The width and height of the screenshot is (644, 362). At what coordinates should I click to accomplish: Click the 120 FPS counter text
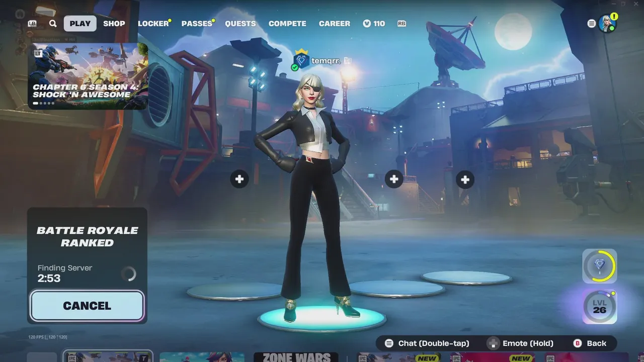click(48, 337)
